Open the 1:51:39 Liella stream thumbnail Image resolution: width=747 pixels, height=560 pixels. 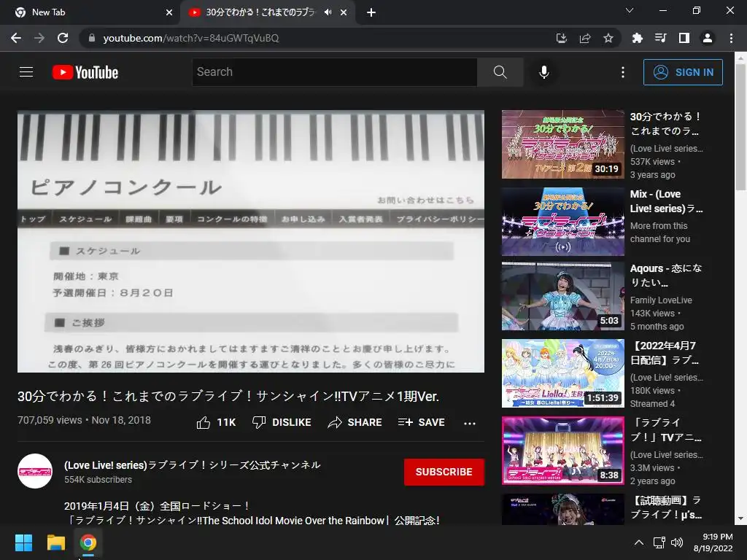(x=562, y=373)
